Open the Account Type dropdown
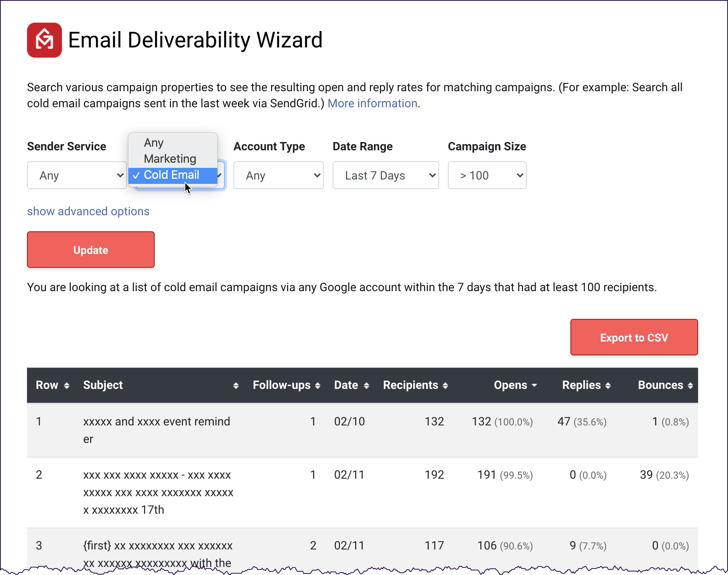The width and height of the screenshot is (728, 575). (x=279, y=175)
